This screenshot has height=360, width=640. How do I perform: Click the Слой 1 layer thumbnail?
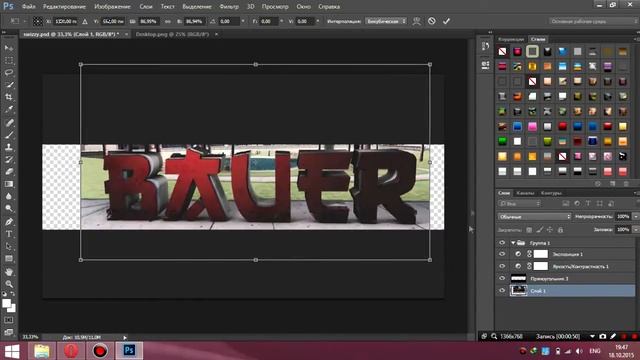519,291
